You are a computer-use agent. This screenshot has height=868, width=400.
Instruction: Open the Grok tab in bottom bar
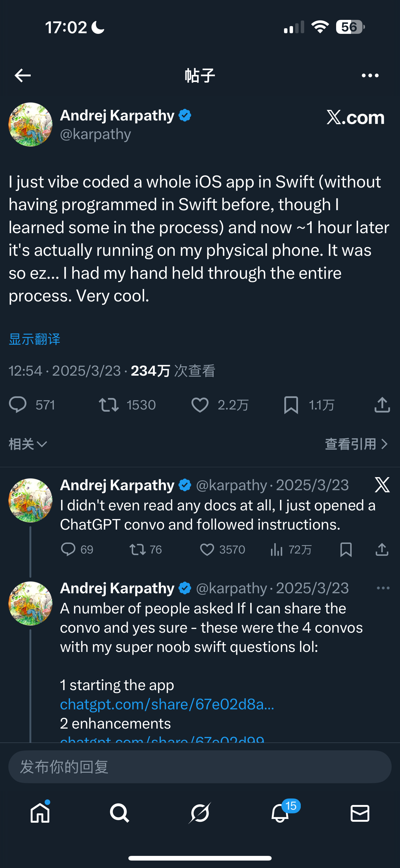[x=200, y=813]
